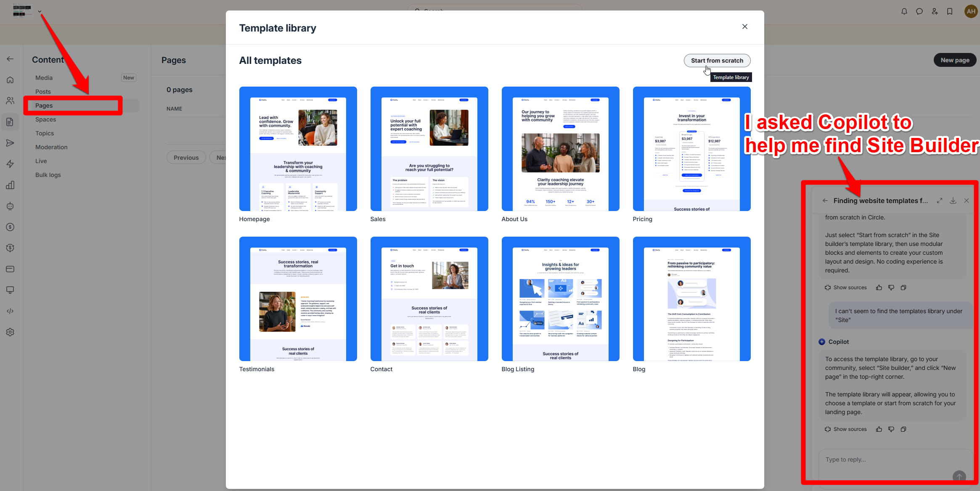Image resolution: width=980 pixels, height=491 pixels.
Task: Open the Home icon in left rail
Action: 10,80
